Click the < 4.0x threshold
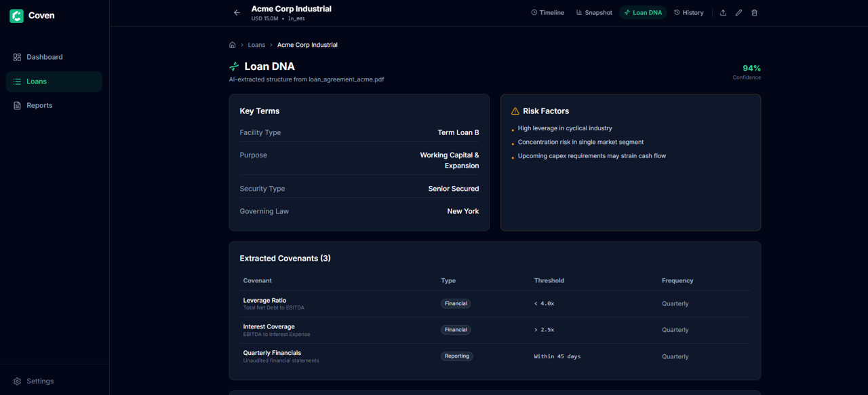 544,304
